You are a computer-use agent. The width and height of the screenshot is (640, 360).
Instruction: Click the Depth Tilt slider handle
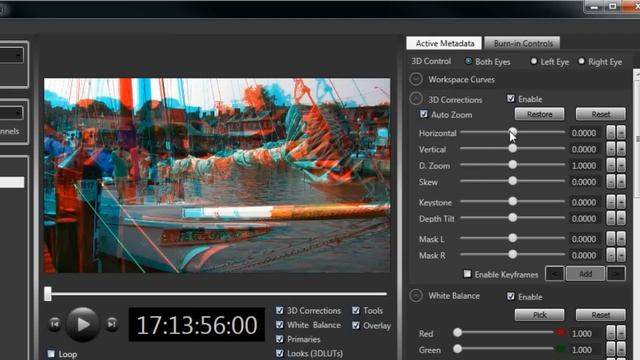[x=513, y=218]
